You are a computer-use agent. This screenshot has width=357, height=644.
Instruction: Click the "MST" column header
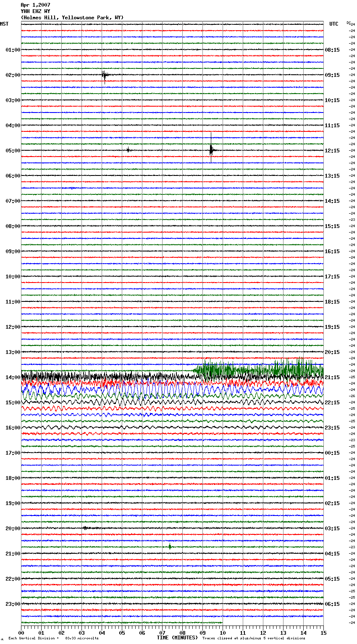point(4,24)
